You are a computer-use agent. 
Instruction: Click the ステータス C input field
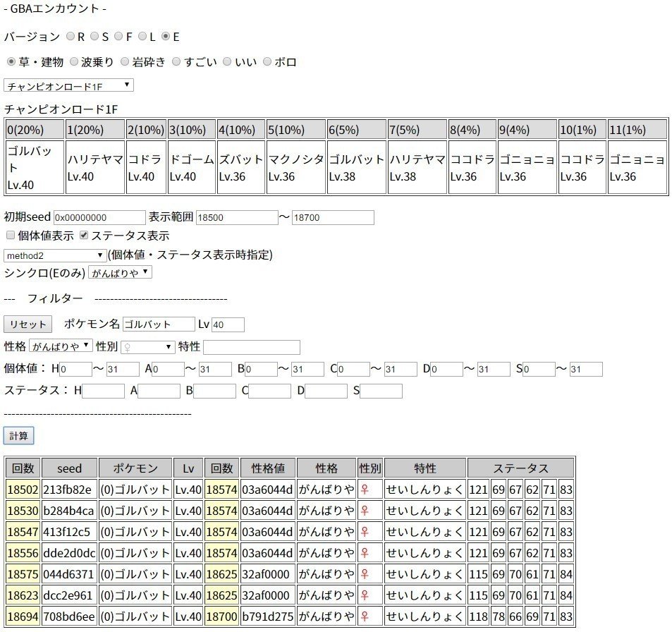click(269, 391)
